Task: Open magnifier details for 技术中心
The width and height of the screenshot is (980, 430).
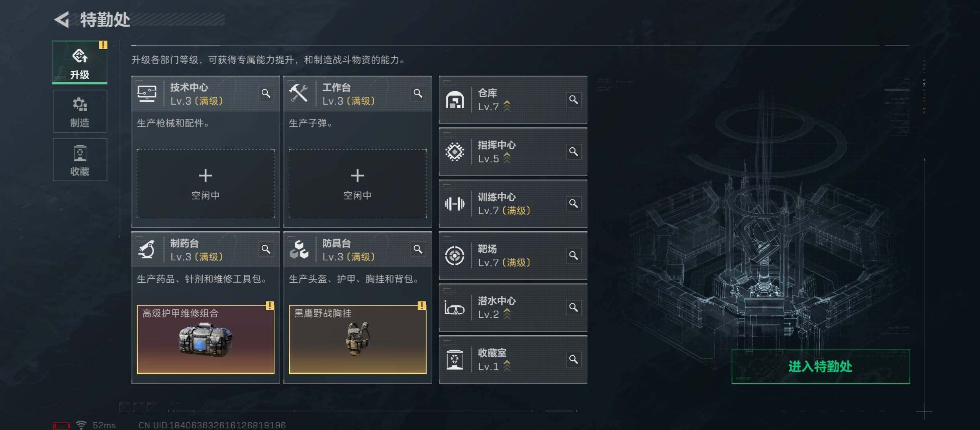Action: 266,94
